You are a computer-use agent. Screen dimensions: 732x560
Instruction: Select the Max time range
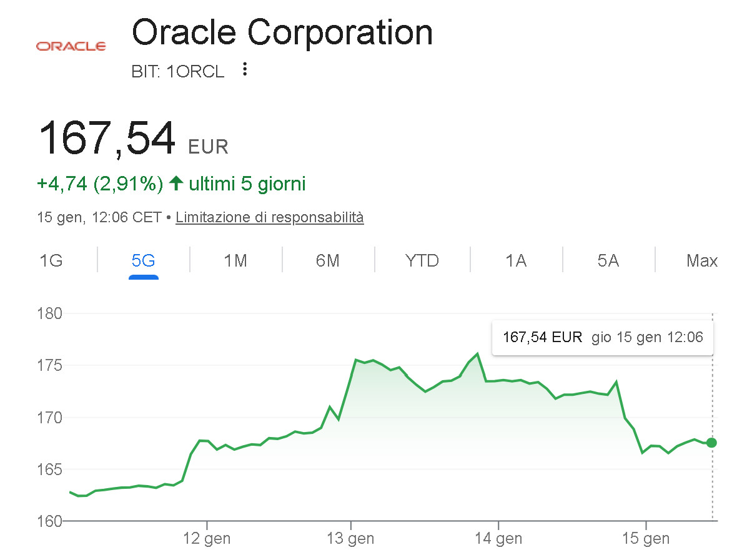[702, 260]
